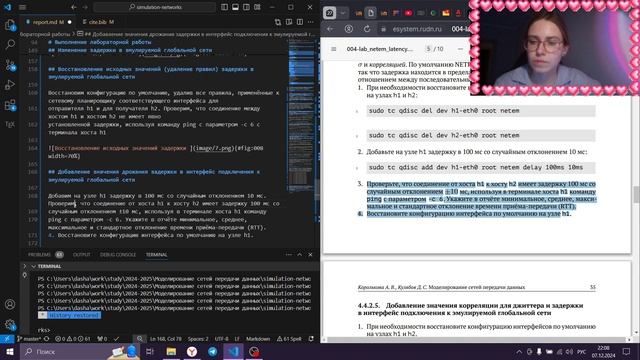This screenshot has width=640, height=360.
Task: Close the bottom terminal panel
Action: pos(311,255)
